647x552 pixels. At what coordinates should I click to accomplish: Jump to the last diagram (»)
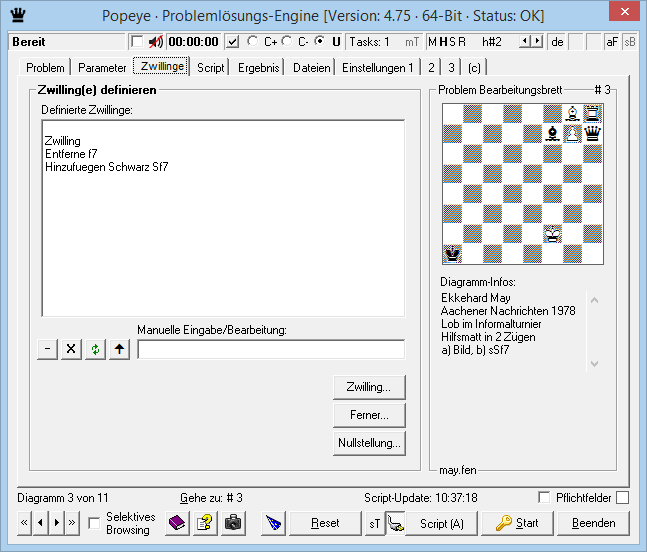point(72,523)
